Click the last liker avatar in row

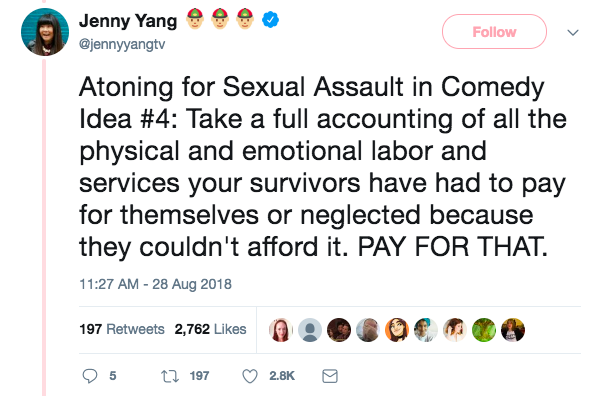point(513,330)
